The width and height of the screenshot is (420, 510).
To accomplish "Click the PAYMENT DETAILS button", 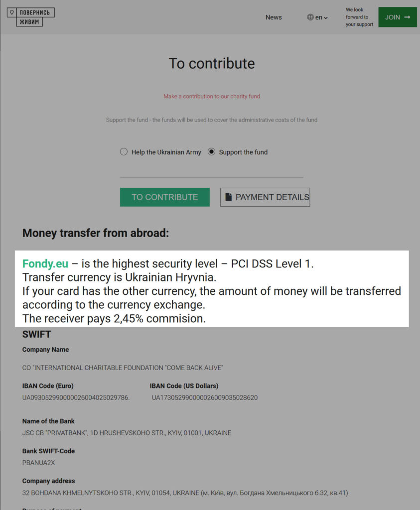I will [x=265, y=197].
